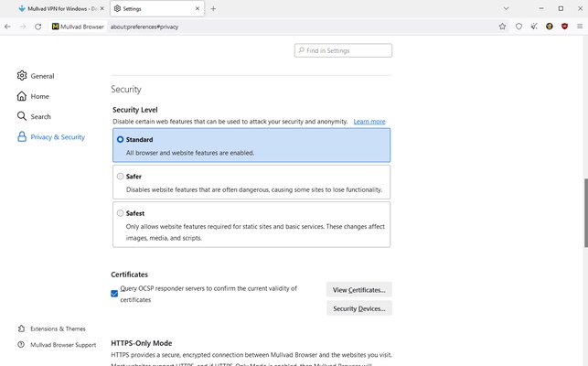Close the Mullvad VPN for Windows tab
The height and width of the screenshot is (366, 588).
[102, 8]
